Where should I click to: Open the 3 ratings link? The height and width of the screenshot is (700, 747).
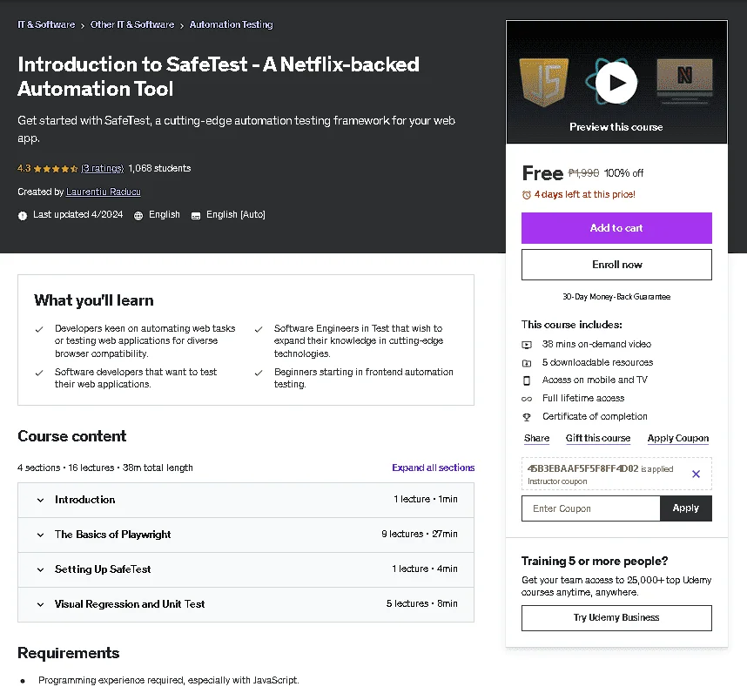[103, 168]
